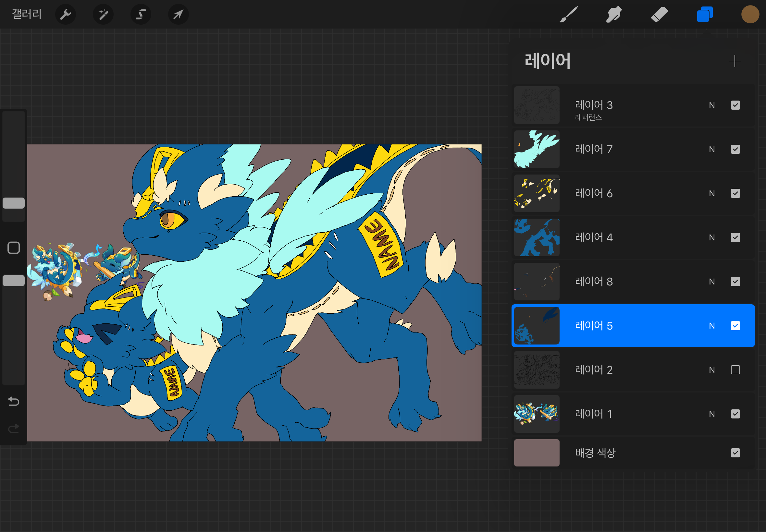766x532 pixels.
Task: Open blend mode N on 레이어 5
Action: (x=712, y=326)
